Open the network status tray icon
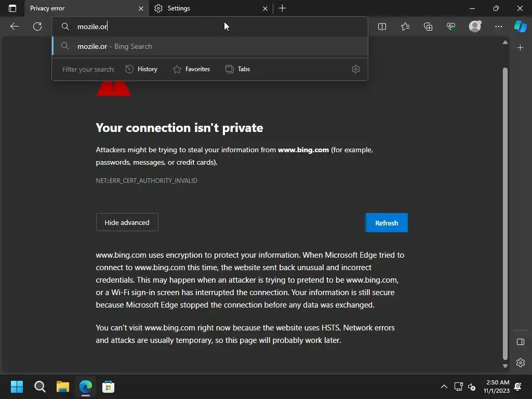The height and width of the screenshot is (399, 532). click(458, 387)
